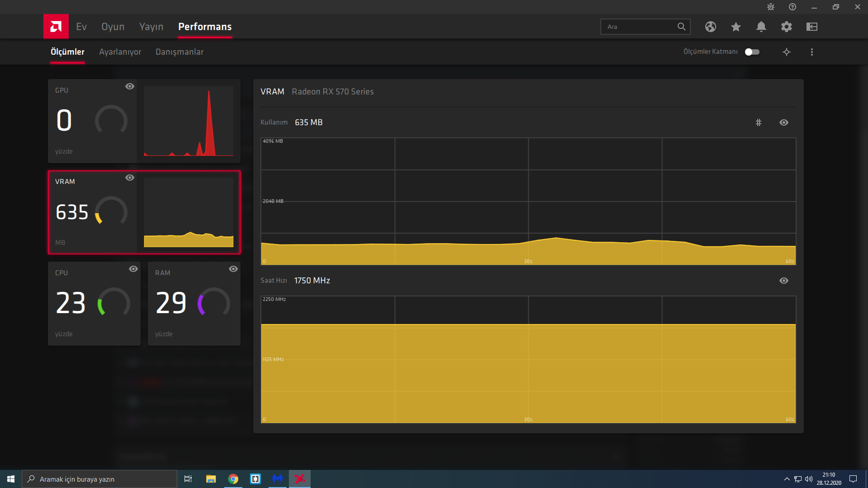This screenshot has height=488, width=868.
Task: Toggle Ölçümler Katmanı overlay switch
Action: (752, 52)
